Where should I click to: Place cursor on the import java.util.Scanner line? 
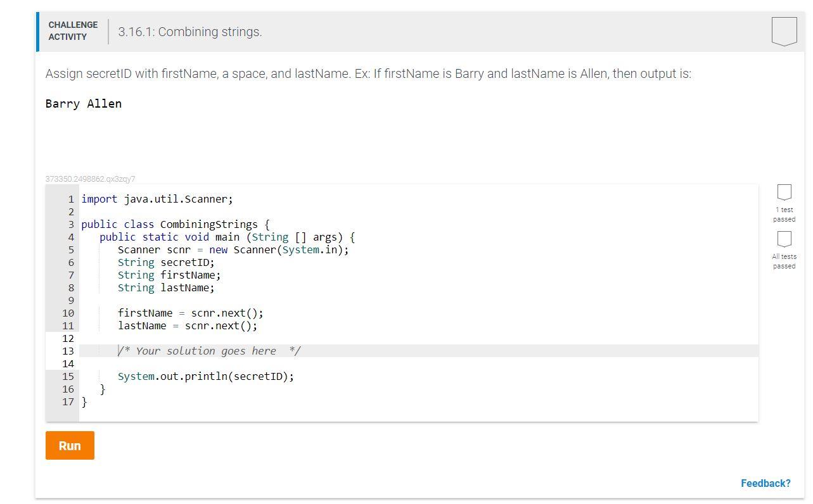[x=157, y=199]
